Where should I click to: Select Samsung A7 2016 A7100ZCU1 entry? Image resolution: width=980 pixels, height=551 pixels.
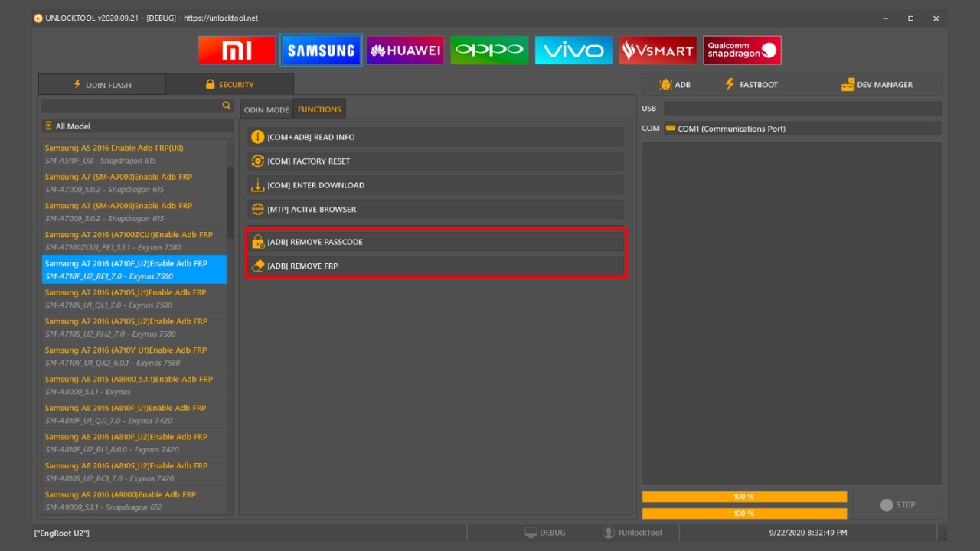point(134,241)
